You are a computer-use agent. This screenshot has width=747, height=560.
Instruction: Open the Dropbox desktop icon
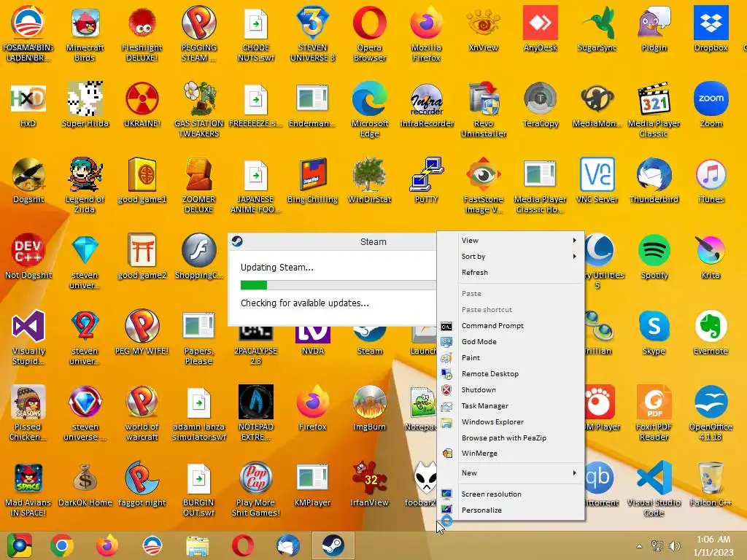[x=711, y=28]
